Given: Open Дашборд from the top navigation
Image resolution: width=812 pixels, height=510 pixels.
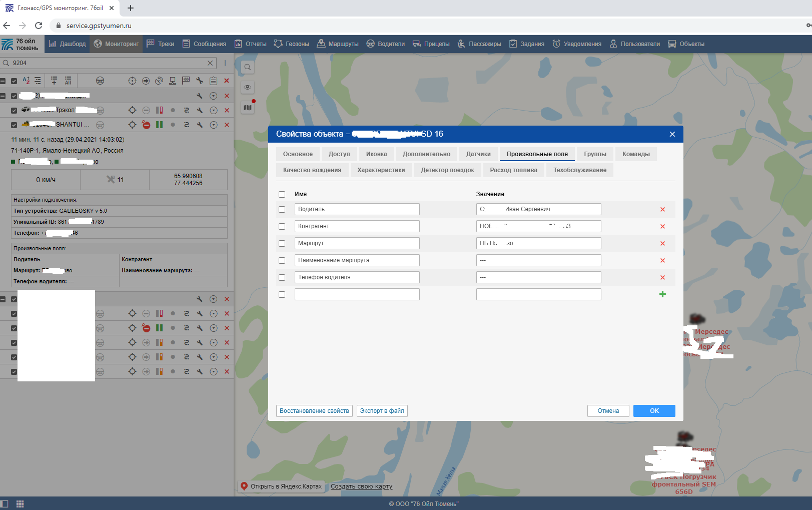Looking at the screenshot, I should point(68,44).
